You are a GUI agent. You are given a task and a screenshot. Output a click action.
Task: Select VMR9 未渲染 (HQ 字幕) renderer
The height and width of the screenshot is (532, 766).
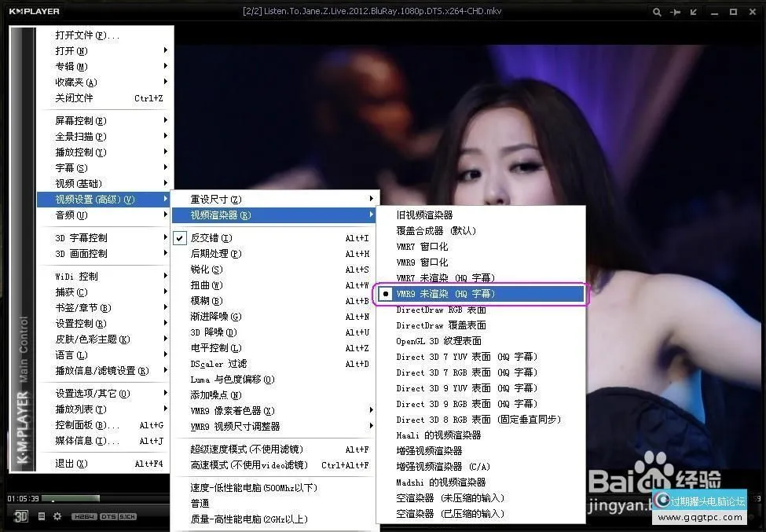coord(479,294)
